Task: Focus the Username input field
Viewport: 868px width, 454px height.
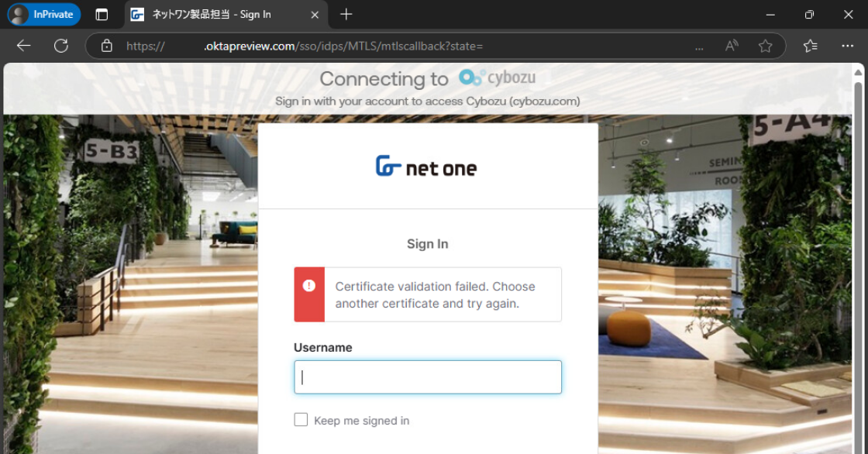Action: pos(427,377)
